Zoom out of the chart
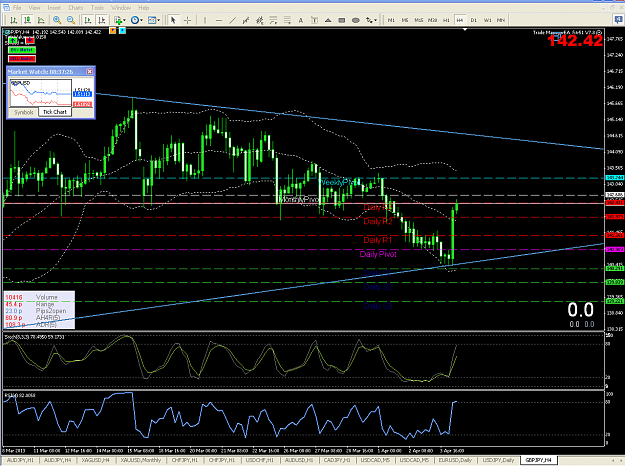This screenshot has width=625, height=466. [x=71, y=20]
